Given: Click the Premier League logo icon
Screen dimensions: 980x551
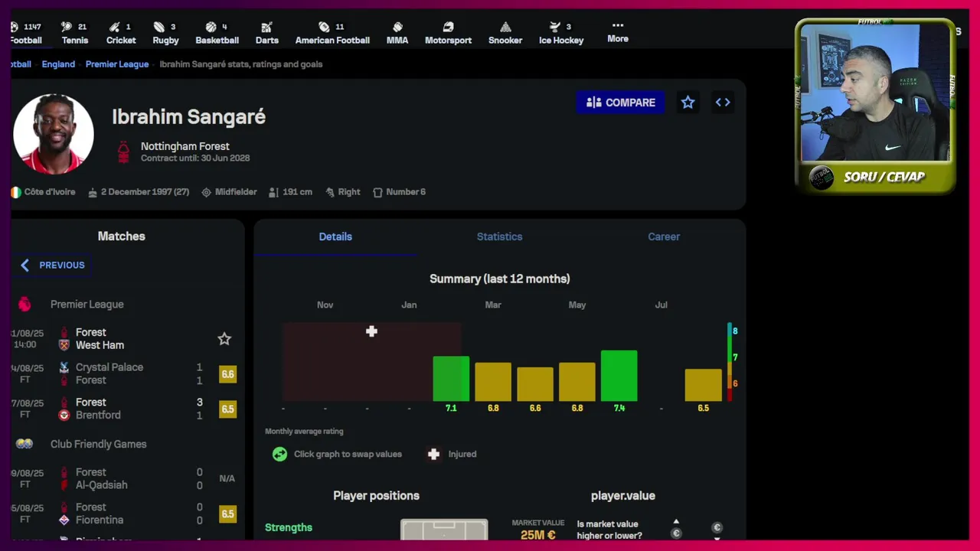Looking at the screenshot, I should 24,305.
